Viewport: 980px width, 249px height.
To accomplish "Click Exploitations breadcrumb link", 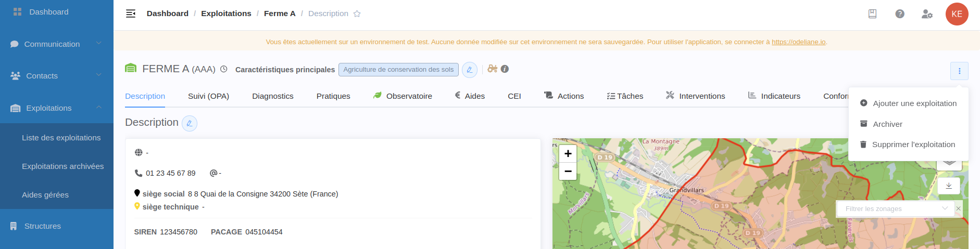I will [x=226, y=14].
